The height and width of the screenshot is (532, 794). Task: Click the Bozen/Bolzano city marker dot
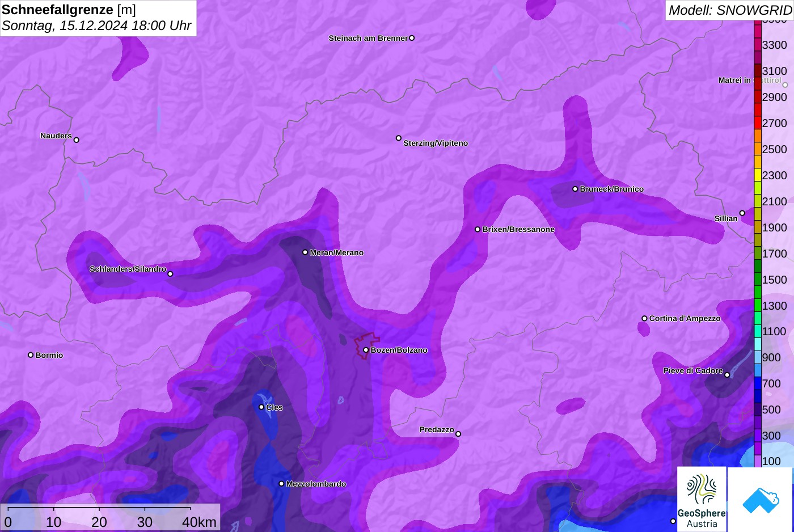tap(366, 350)
